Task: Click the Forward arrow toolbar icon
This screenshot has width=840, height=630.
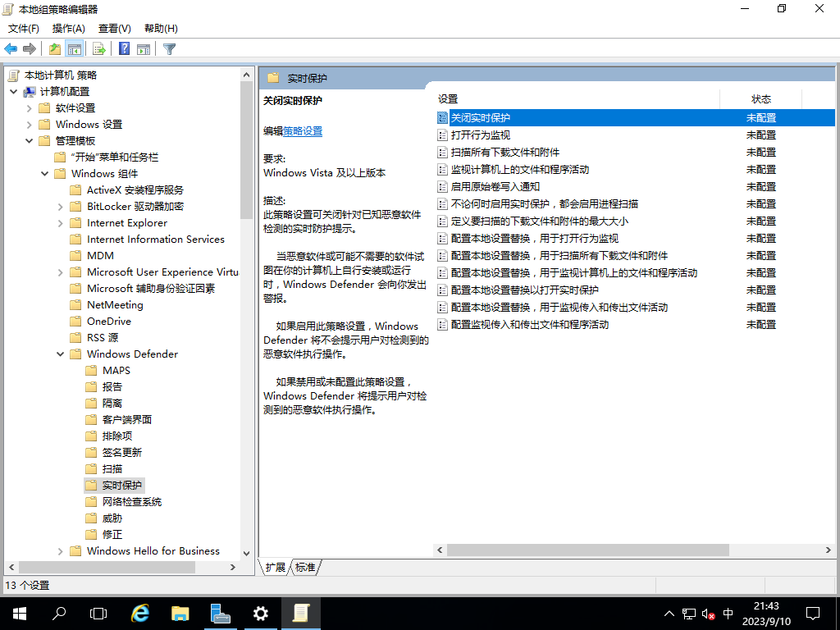Action: [30, 48]
